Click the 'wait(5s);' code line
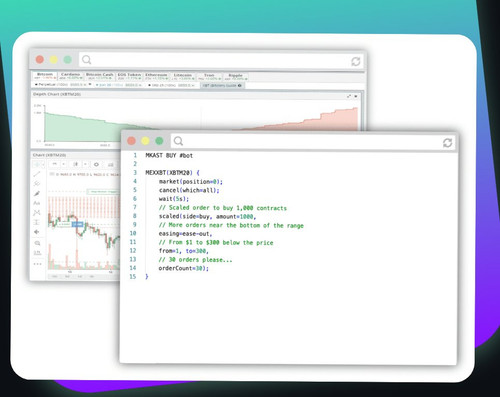This screenshot has height=397, width=500. 174,199
